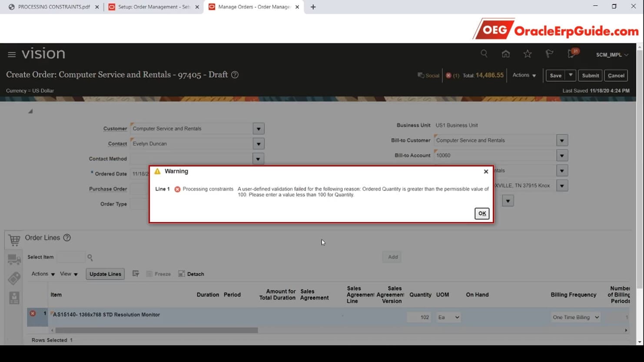Click the table horizontal scrollbar thumb

tap(156, 330)
